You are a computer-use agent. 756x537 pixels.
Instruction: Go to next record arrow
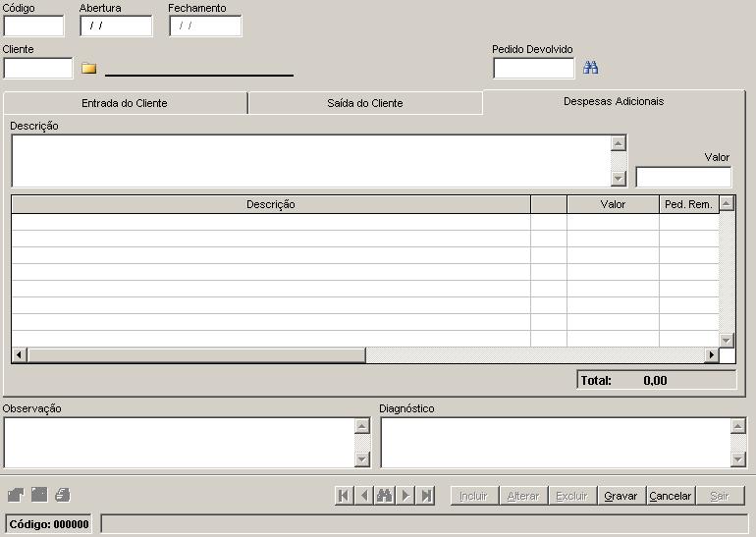[x=405, y=496]
